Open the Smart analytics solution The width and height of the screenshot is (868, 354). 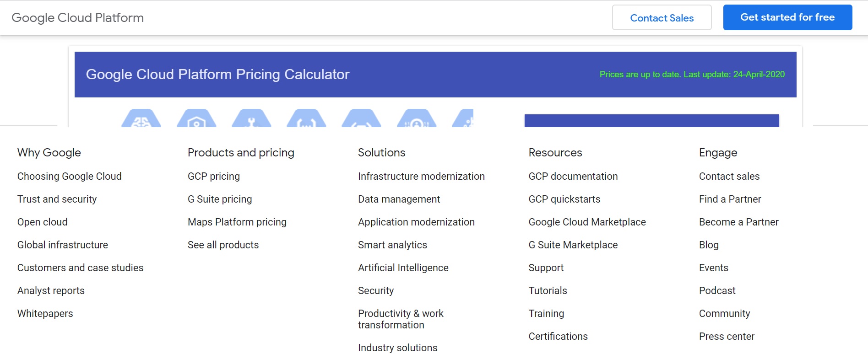[392, 245]
